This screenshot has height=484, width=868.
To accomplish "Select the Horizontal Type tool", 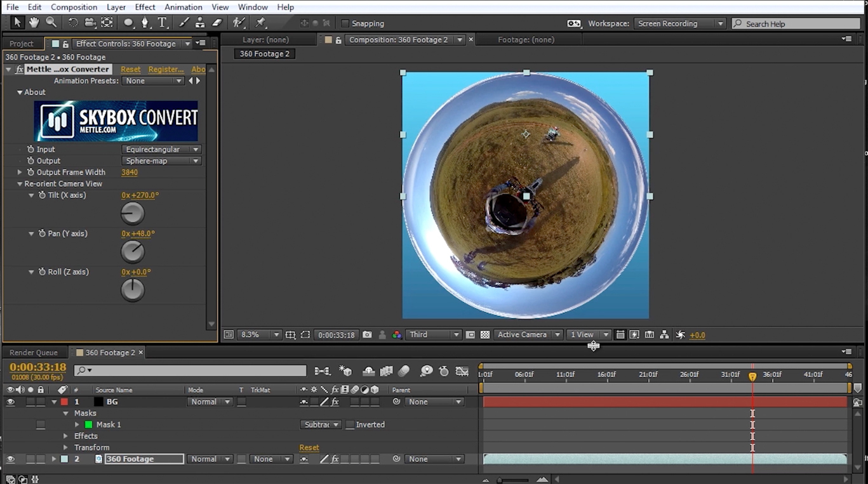I will pos(162,23).
